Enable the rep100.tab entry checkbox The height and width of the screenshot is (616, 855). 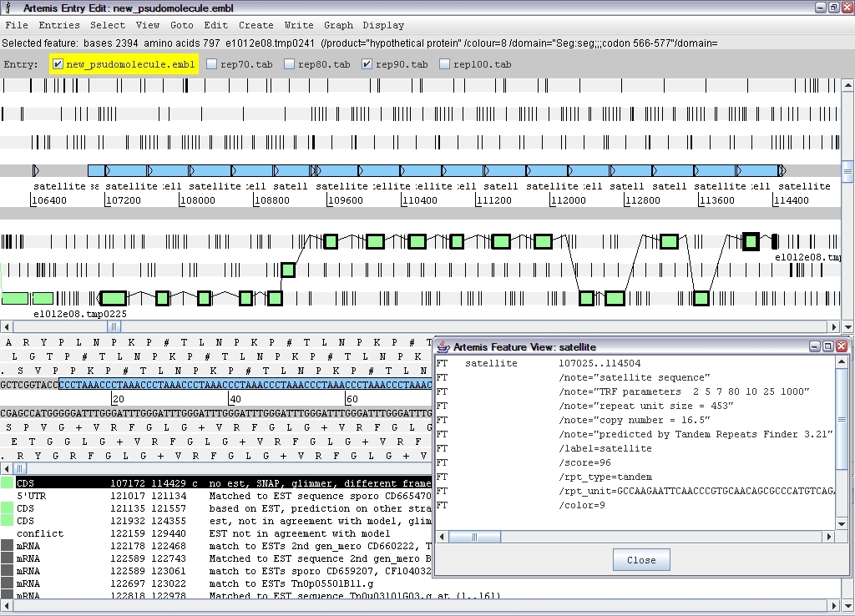(444, 64)
